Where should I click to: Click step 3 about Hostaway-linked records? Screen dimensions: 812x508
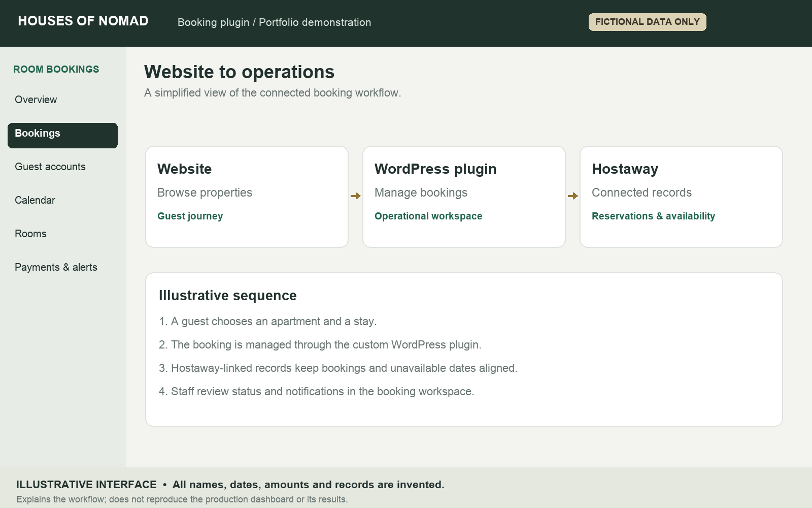(338, 368)
